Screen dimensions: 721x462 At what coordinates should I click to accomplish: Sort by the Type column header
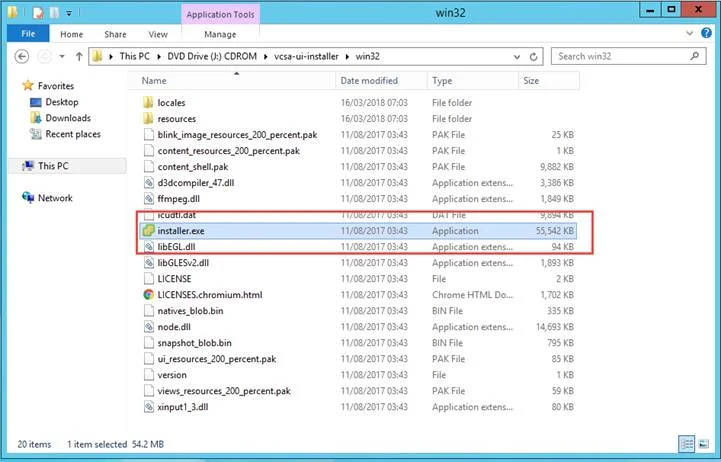point(472,81)
